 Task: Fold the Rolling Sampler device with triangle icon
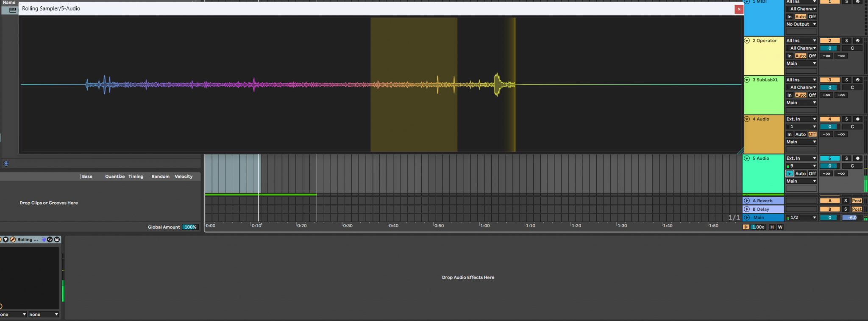pyautogui.click(x=6, y=240)
